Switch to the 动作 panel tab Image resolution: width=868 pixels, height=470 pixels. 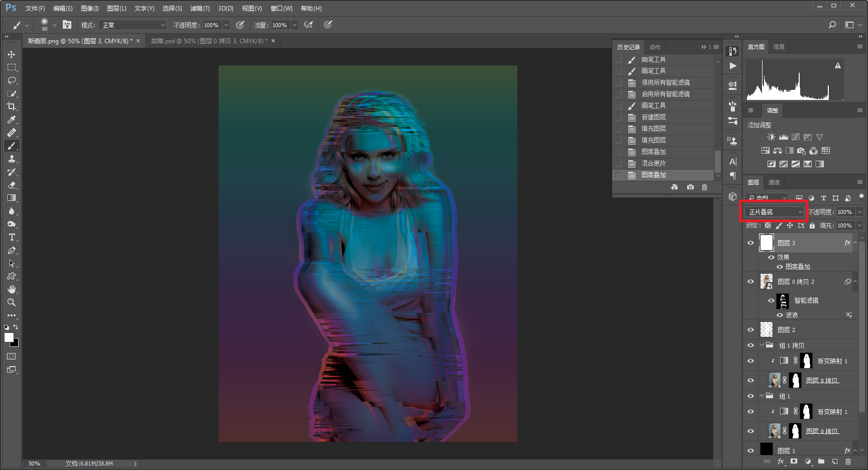tap(655, 47)
